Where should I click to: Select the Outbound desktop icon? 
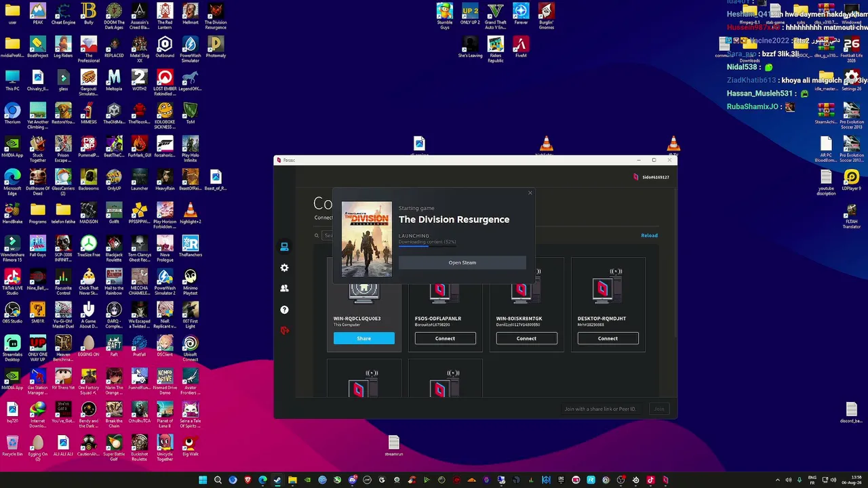pyautogui.click(x=165, y=48)
